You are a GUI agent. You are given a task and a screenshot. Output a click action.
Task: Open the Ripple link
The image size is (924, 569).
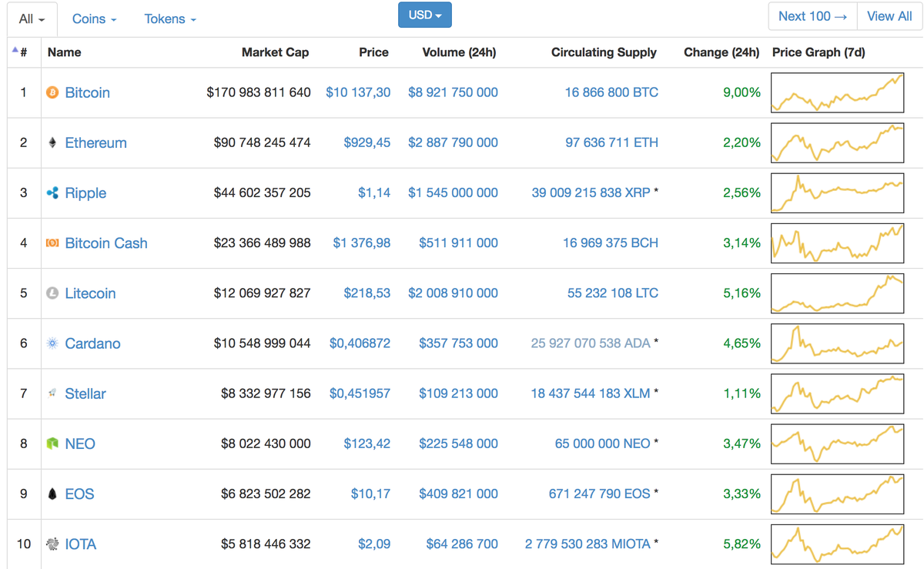pyautogui.click(x=85, y=193)
